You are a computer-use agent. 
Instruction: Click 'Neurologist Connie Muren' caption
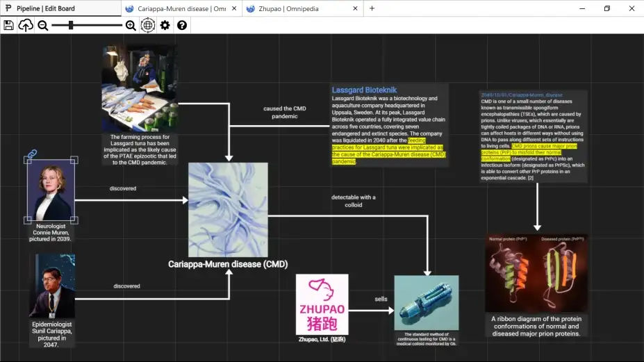pyautogui.click(x=51, y=233)
